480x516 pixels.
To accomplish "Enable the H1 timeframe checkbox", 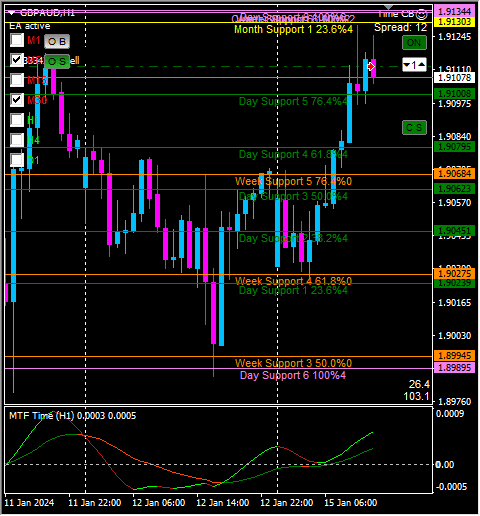I will pyautogui.click(x=17, y=120).
